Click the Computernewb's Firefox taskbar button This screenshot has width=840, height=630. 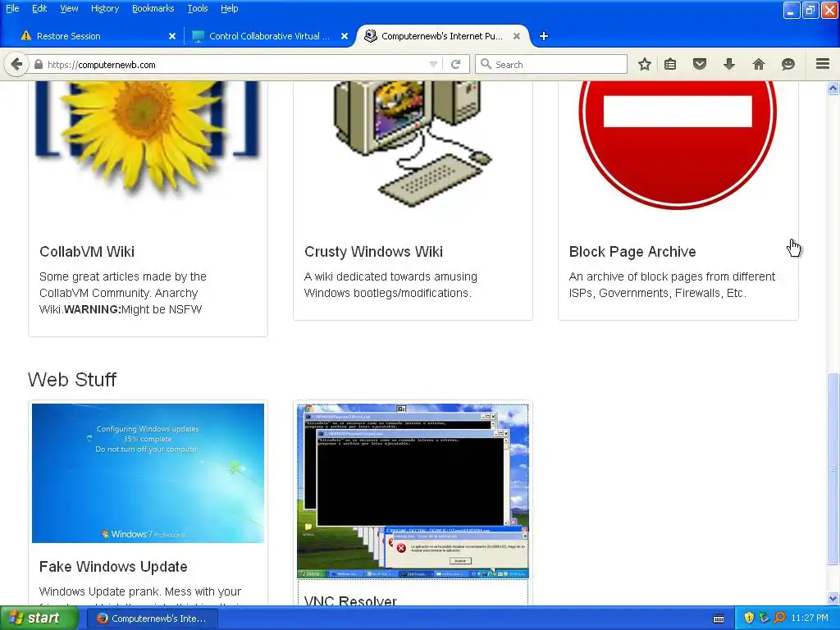coord(152,619)
